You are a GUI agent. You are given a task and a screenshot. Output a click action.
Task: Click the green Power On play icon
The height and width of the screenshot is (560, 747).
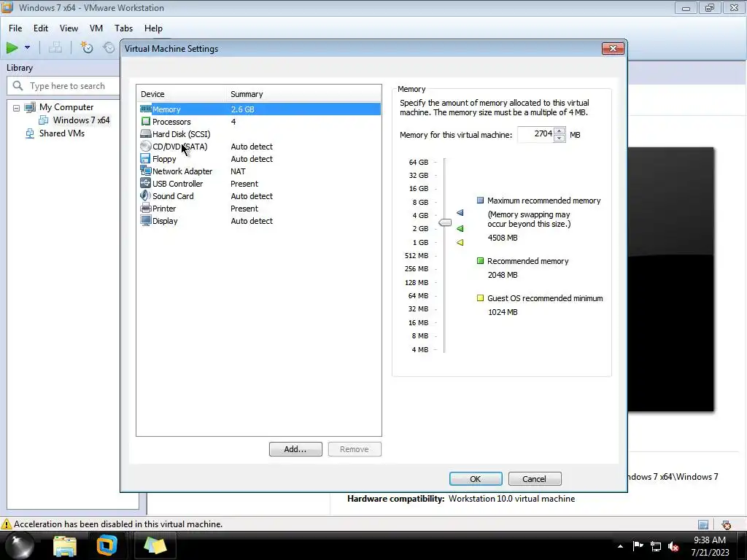pyautogui.click(x=12, y=47)
